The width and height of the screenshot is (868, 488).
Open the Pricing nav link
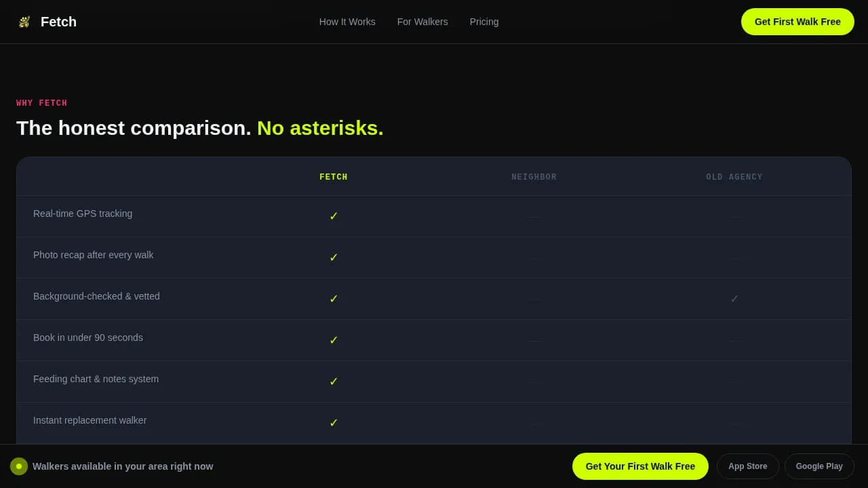[x=484, y=22]
